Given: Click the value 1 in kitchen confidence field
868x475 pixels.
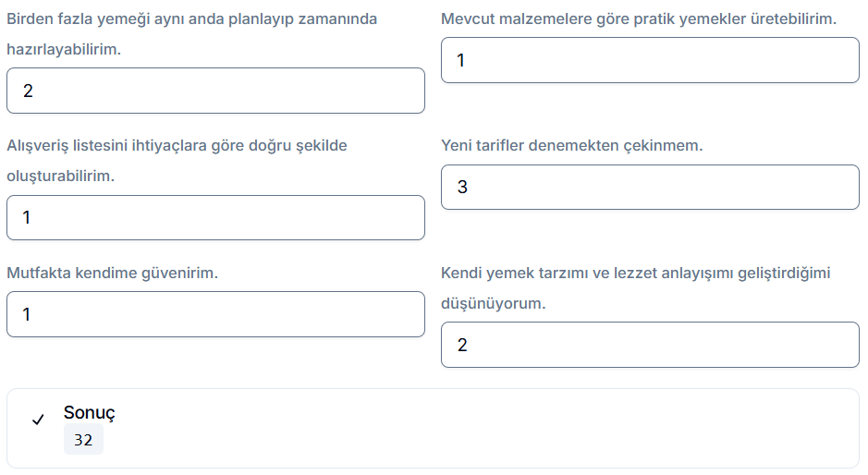Looking at the screenshot, I should point(27,314).
